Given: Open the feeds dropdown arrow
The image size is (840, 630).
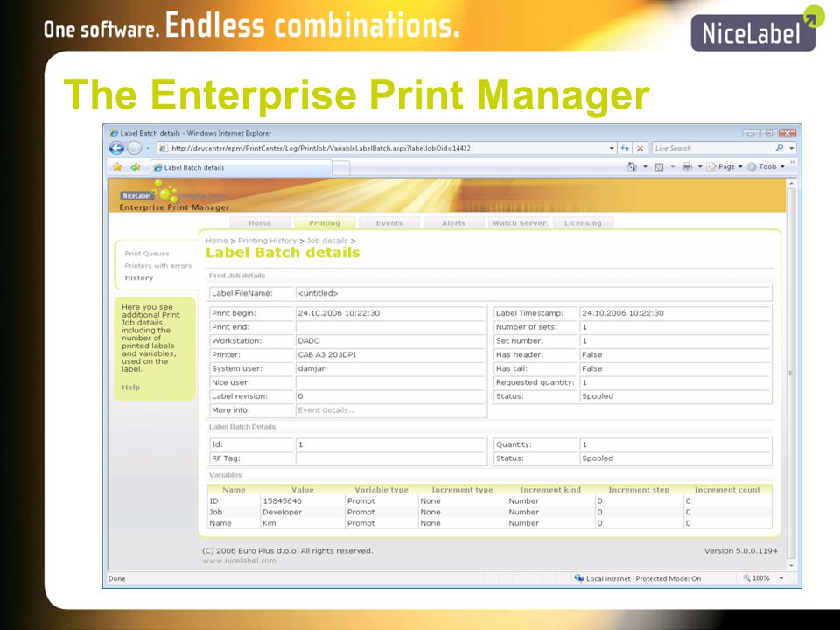Looking at the screenshot, I should tap(673, 166).
